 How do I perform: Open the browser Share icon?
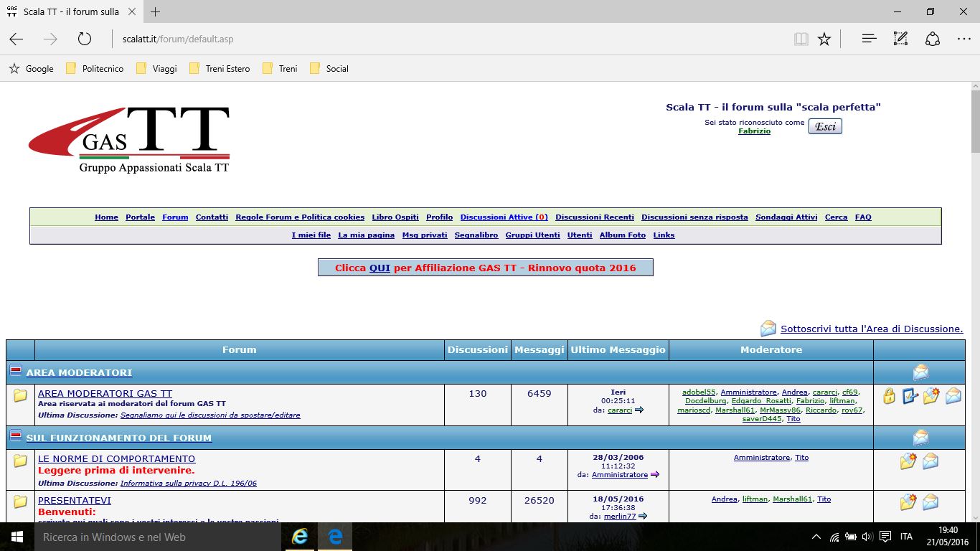pyautogui.click(x=933, y=39)
